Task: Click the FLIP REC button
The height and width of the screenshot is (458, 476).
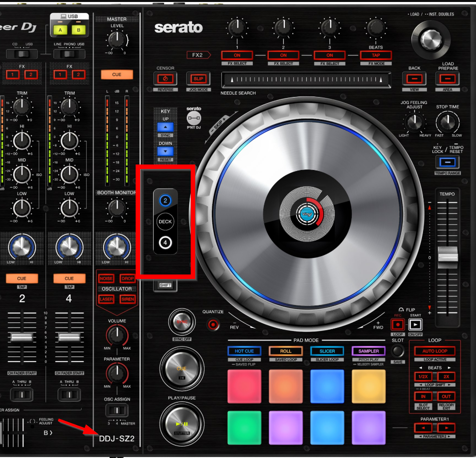Action: [x=398, y=325]
